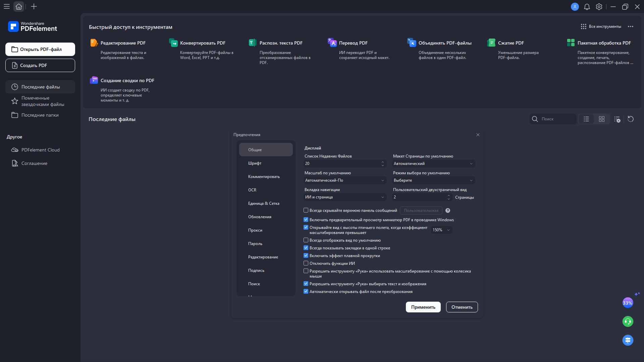Click the Перевод PDF tool icon

(332, 43)
